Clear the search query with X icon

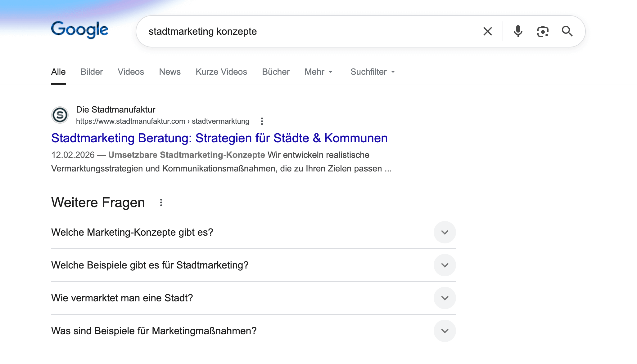tap(487, 31)
